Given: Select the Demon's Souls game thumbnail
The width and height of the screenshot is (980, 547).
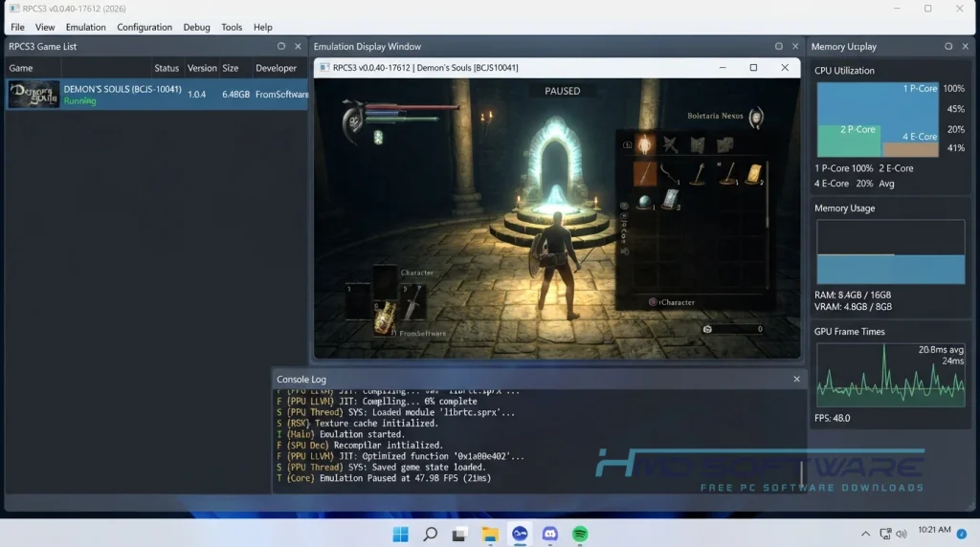Looking at the screenshot, I should coord(33,95).
